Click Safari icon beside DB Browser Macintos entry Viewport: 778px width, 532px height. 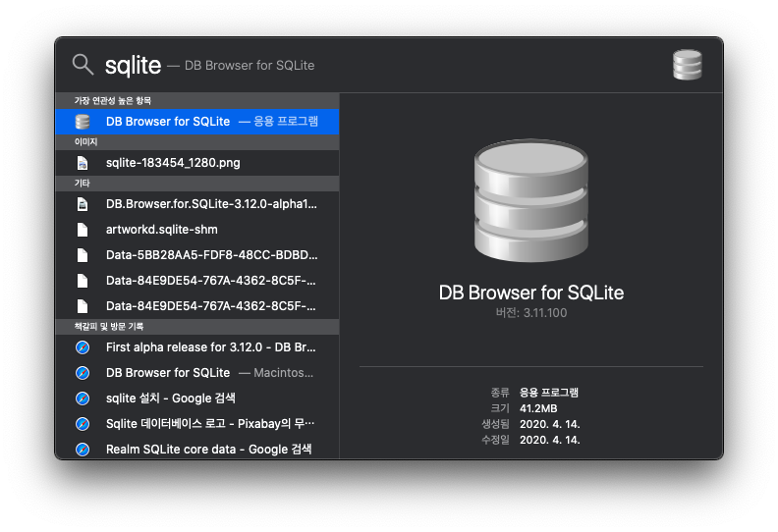tap(83, 373)
